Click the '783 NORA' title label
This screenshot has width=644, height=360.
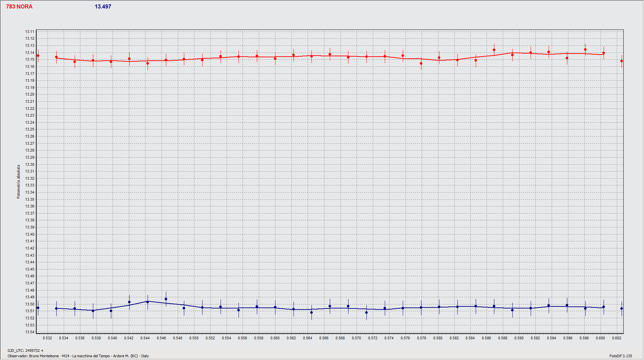[19, 6]
